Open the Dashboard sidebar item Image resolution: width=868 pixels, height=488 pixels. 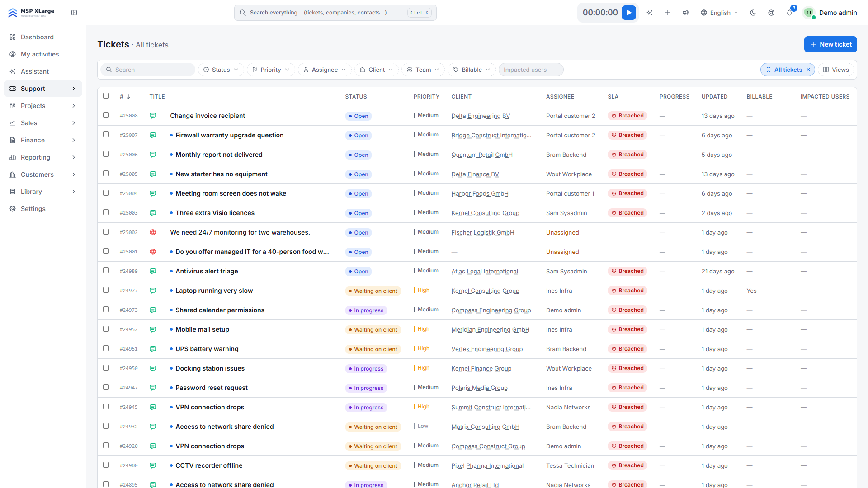pyautogui.click(x=43, y=37)
